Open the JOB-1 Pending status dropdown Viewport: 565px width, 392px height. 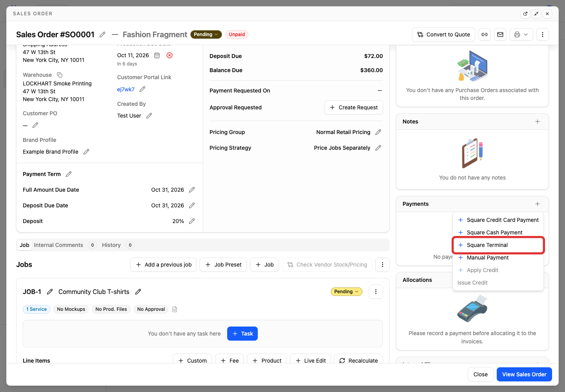(x=347, y=292)
